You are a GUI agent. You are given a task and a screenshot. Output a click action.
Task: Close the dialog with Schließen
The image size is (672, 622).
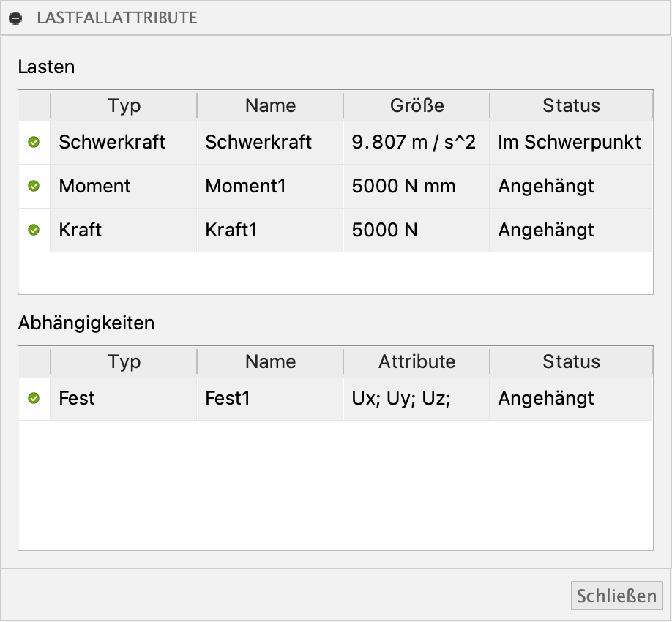click(616, 596)
